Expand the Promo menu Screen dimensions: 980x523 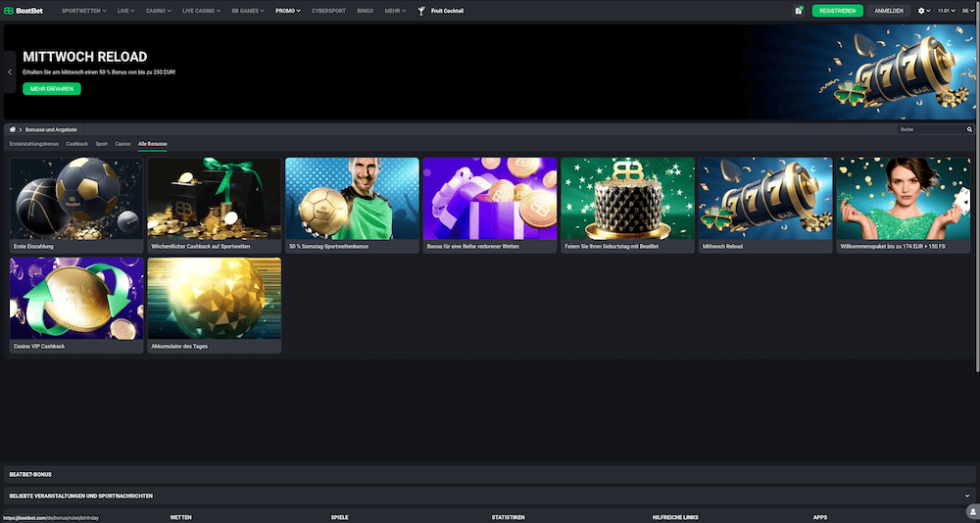coord(287,11)
